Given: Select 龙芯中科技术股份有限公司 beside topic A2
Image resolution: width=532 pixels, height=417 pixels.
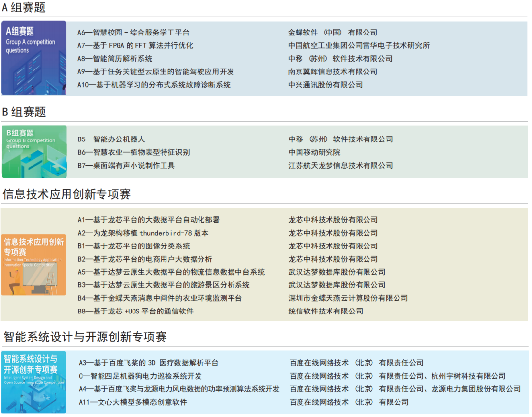Looking at the screenshot, I should [x=333, y=233].
